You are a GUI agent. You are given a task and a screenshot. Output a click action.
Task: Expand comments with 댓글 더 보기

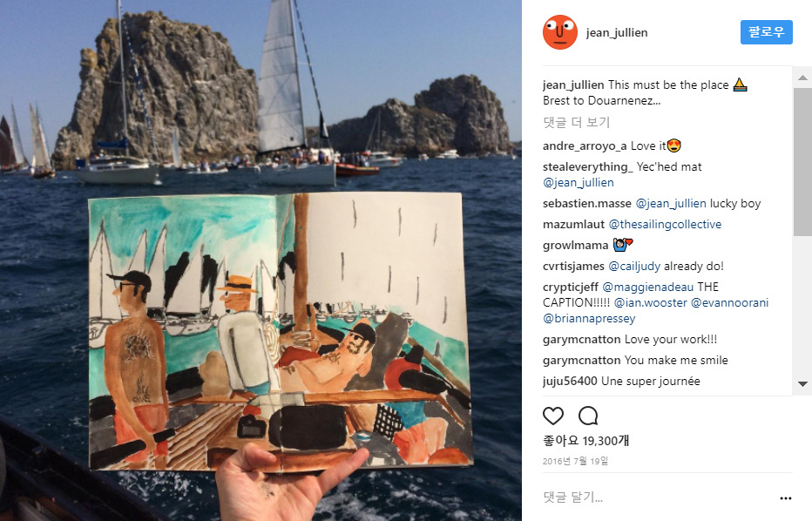coord(577,122)
